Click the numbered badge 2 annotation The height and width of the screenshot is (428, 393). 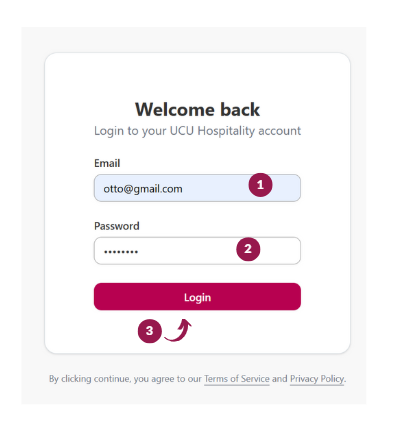[248, 249]
